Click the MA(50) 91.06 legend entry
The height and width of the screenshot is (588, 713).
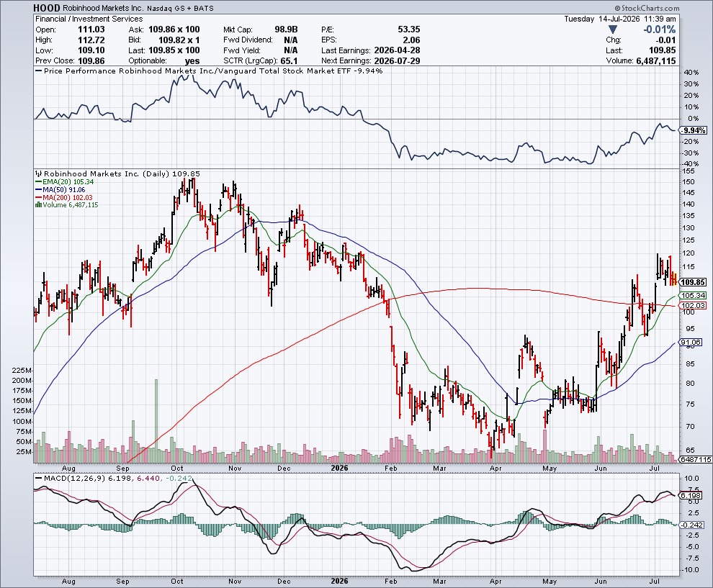[x=60, y=189]
